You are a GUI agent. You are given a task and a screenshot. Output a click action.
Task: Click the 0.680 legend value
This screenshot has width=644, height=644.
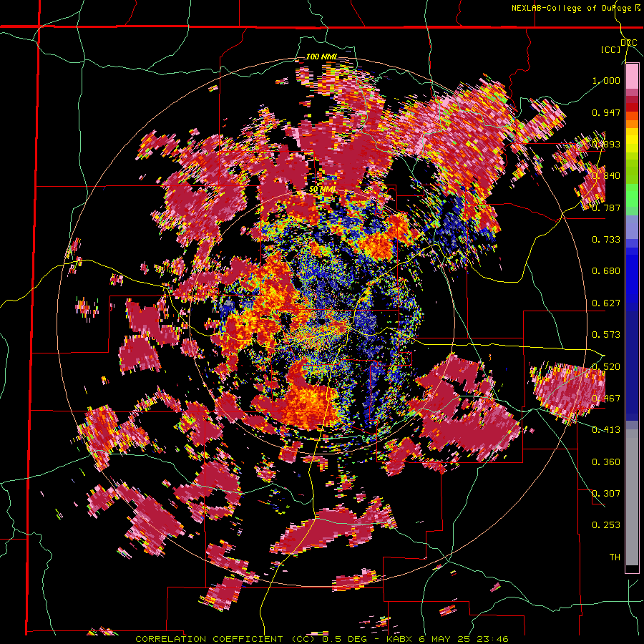point(606,271)
